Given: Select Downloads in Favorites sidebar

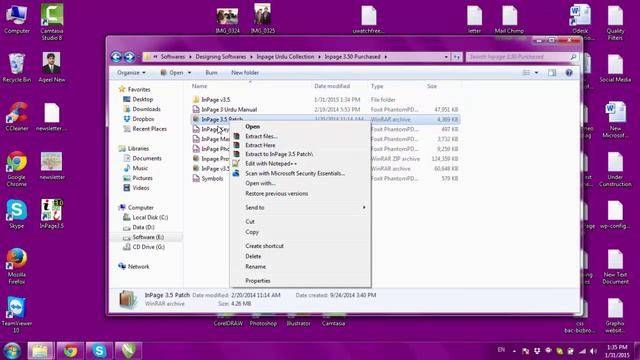Looking at the screenshot, I should click(142, 109).
